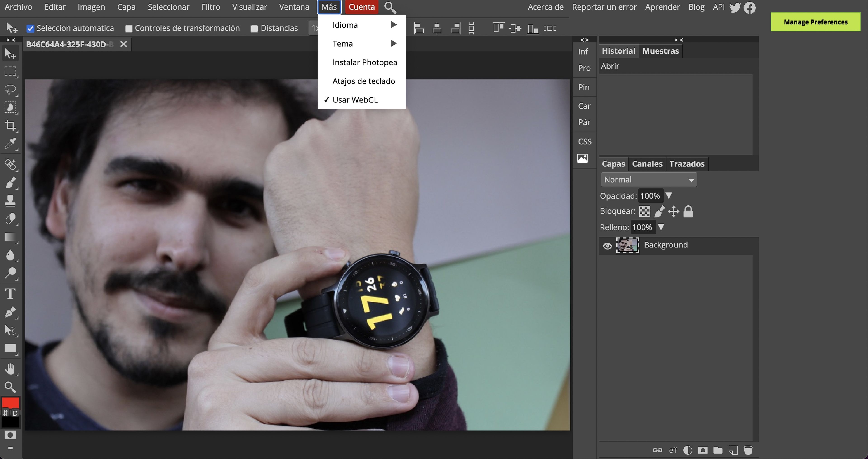Image resolution: width=868 pixels, height=459 pixels.
Task: Click the red foreground color swatch
Action: click(x=10, y=402)
